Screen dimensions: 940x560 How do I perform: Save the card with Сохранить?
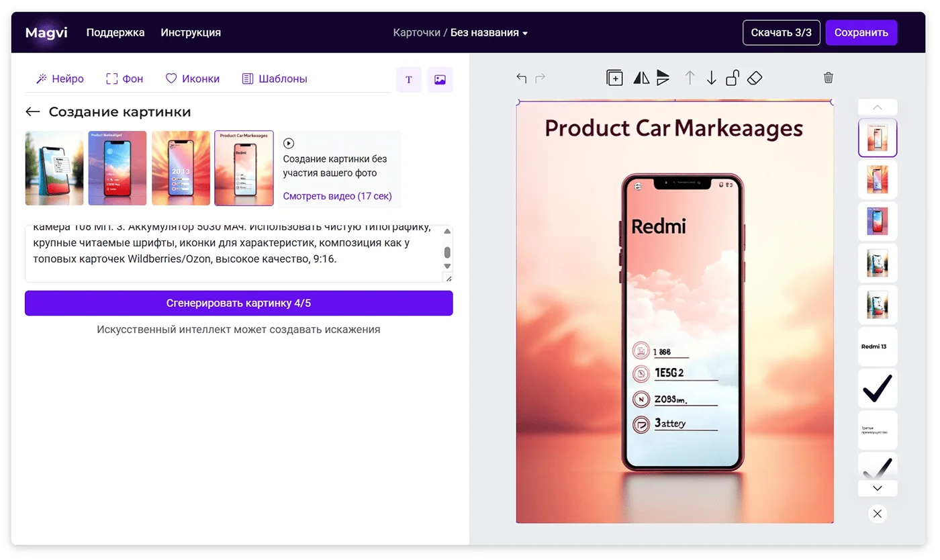pos(861,32)
